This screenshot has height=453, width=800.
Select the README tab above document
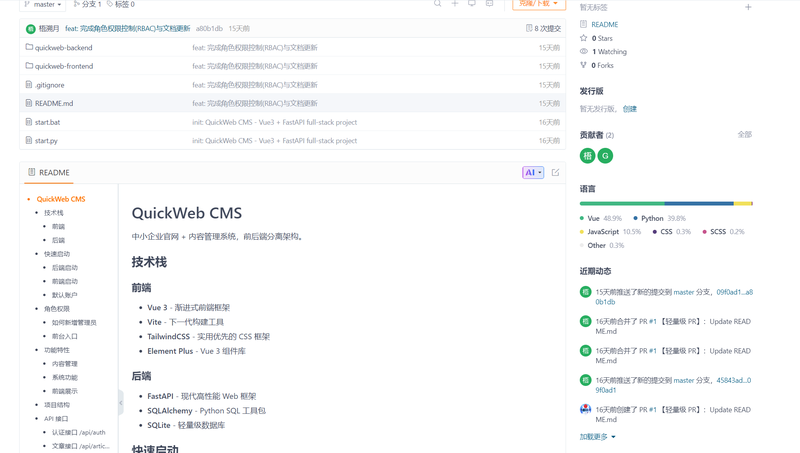pos(49,172)
